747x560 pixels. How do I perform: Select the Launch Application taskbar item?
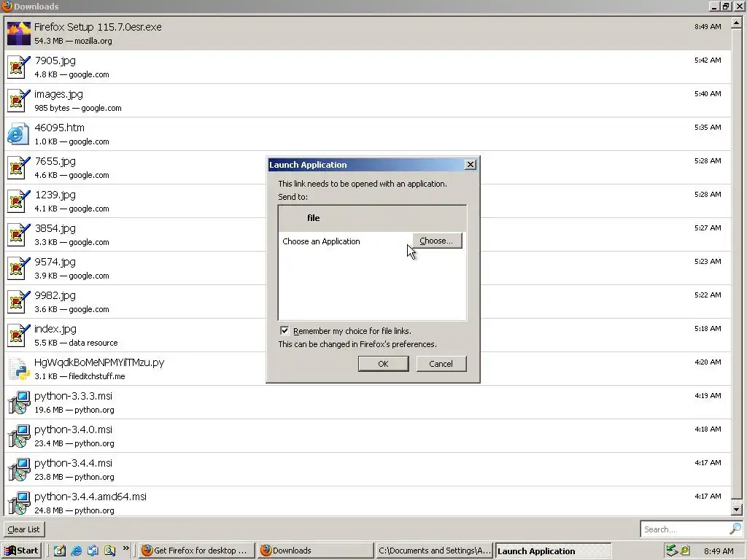pyautogui.click(x=553, y=551)
